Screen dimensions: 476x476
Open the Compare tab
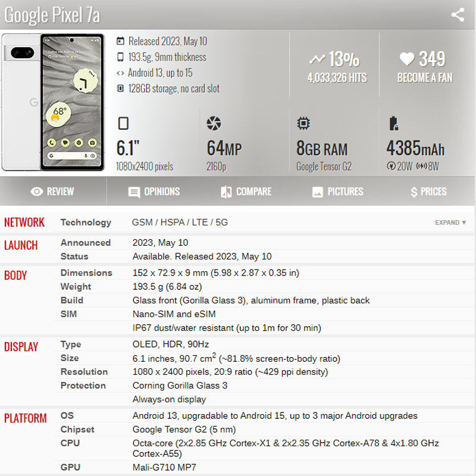[246, 192]
